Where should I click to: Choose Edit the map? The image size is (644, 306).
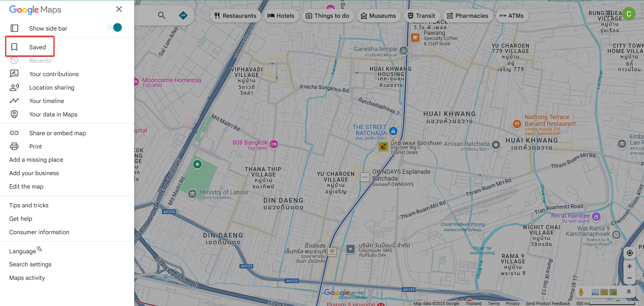point(26,187)
